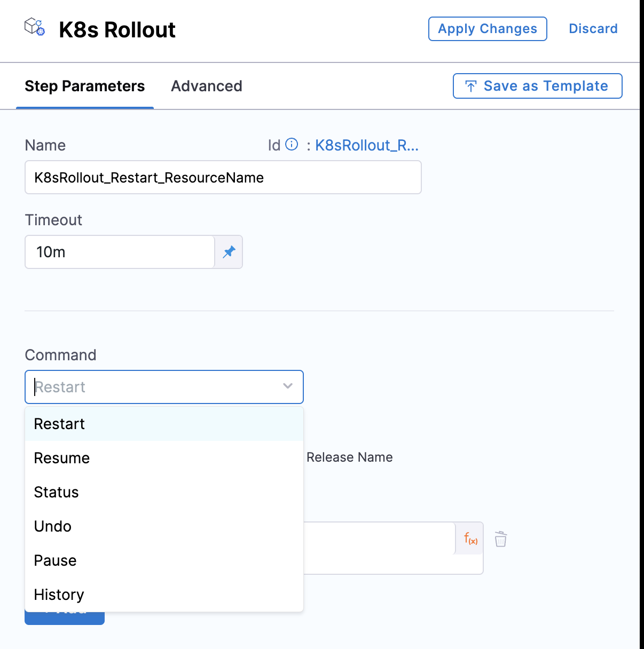
Task: Collapse the Command dropdown chevron
Action: 288,386
